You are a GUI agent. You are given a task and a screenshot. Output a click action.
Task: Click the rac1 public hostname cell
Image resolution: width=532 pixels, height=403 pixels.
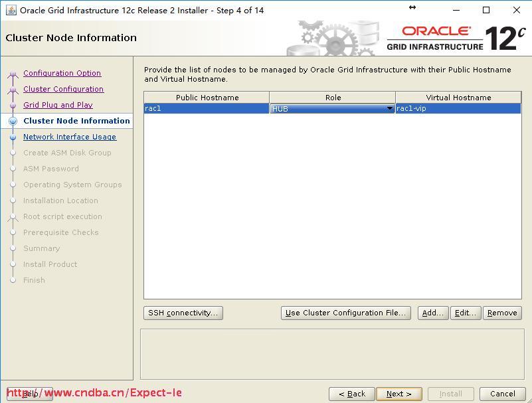tap(207, 109)
